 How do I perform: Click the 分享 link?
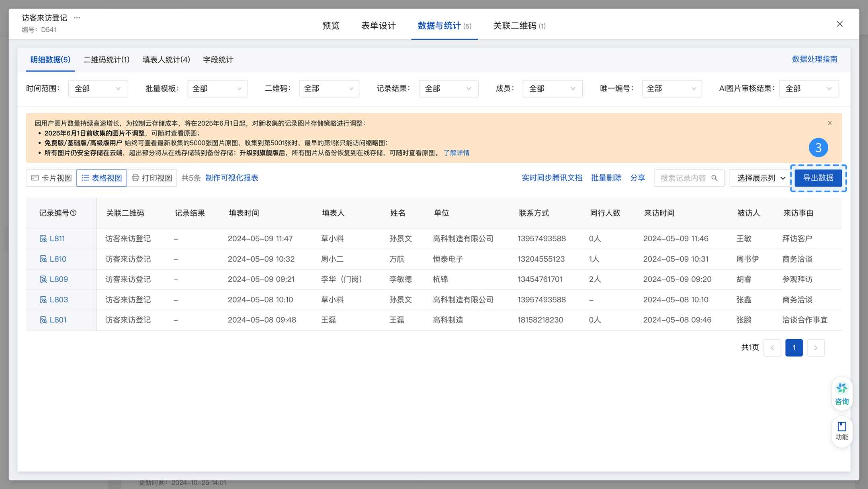click(638, 178)
